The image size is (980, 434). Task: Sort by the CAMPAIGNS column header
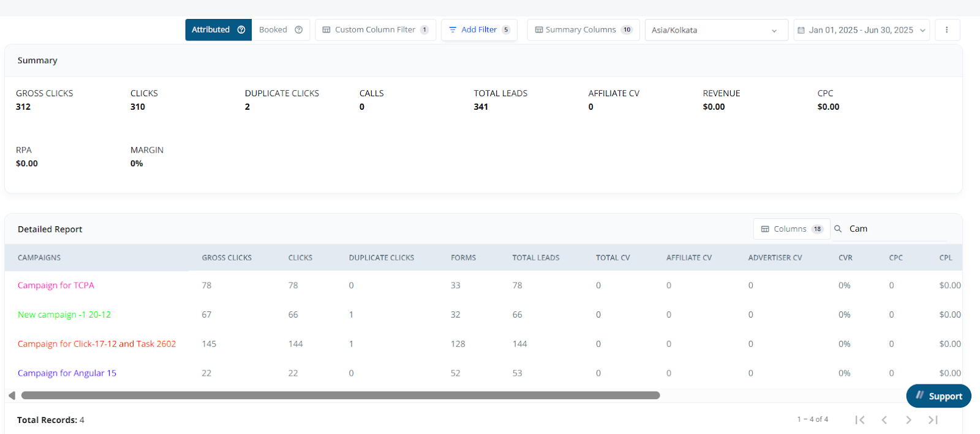pos(39,257)
